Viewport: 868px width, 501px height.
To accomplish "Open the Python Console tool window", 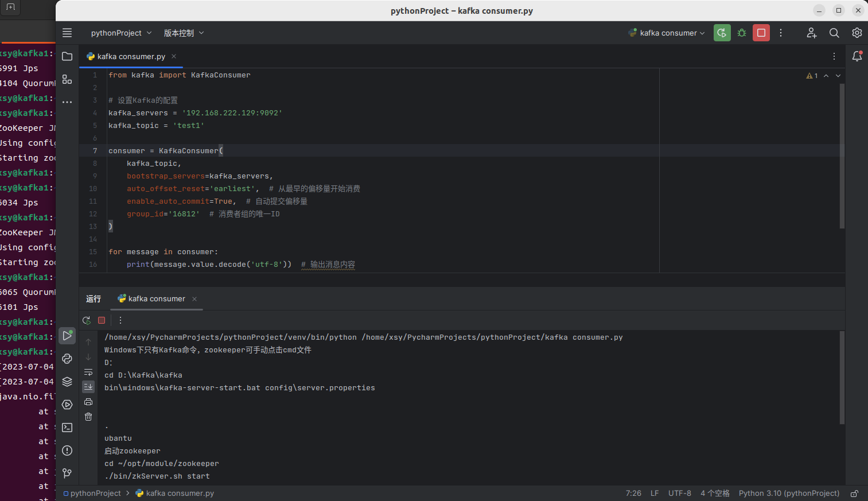I will [x=67, y=359].
